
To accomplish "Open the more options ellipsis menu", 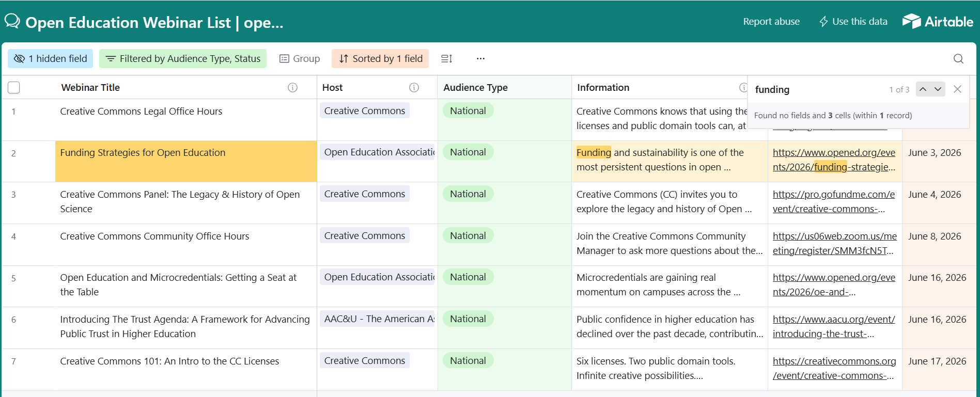I will tap(480, 59).
